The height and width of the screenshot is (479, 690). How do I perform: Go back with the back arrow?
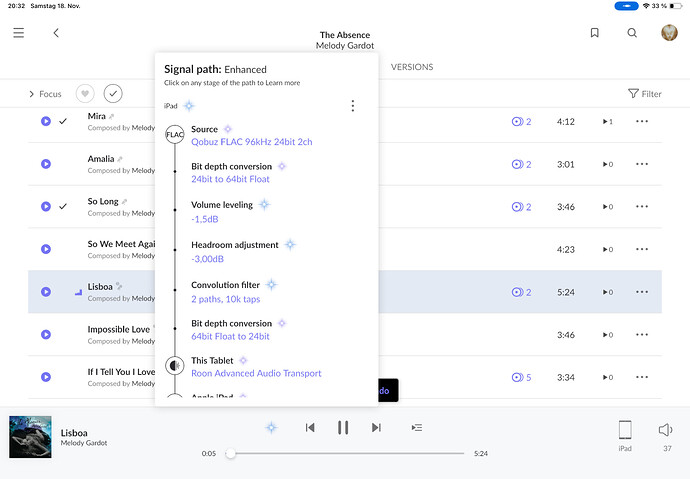click(56, 33)
